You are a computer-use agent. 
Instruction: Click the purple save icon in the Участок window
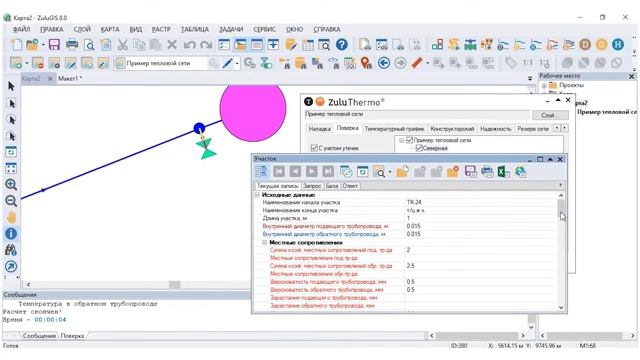tap(470, 172)
